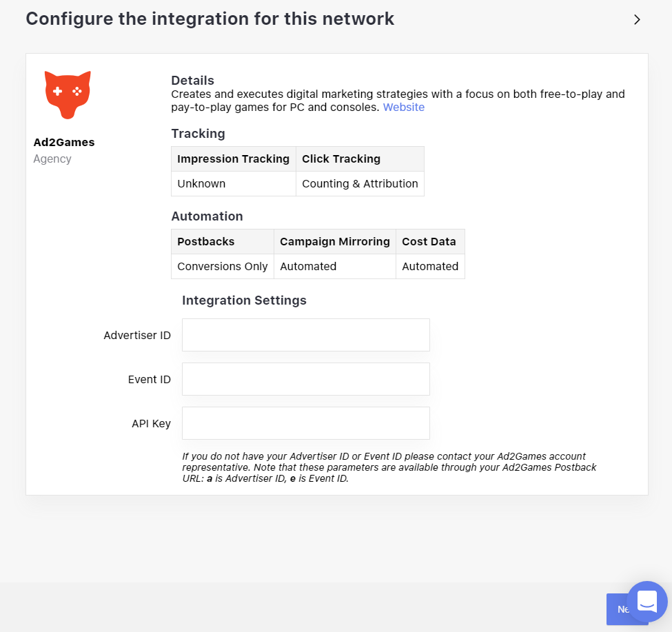Viewport: 672px width, 632px height.
Task: Select the 'Postbacks' column header
Action: coord(223,242)
